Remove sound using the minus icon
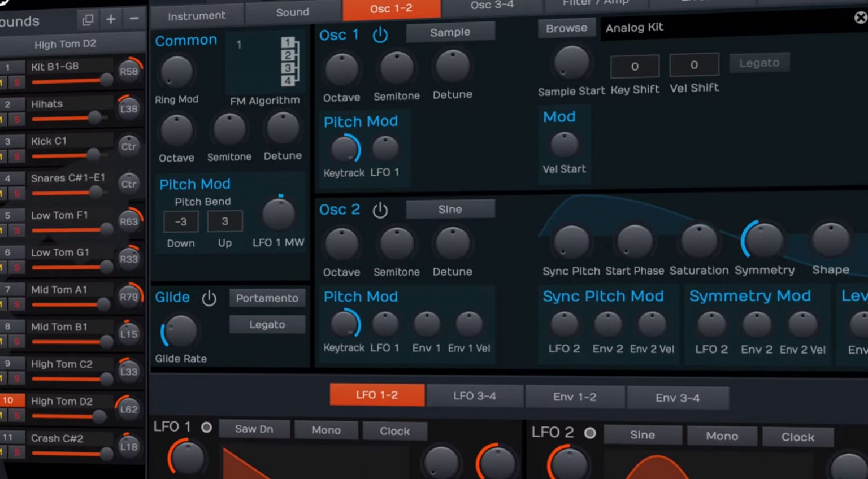868x479 pixels. point(134,19)
